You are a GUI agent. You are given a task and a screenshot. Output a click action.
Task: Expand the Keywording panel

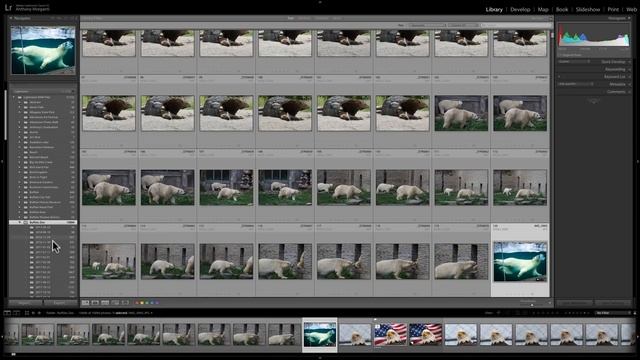click(x=629, y=69)
